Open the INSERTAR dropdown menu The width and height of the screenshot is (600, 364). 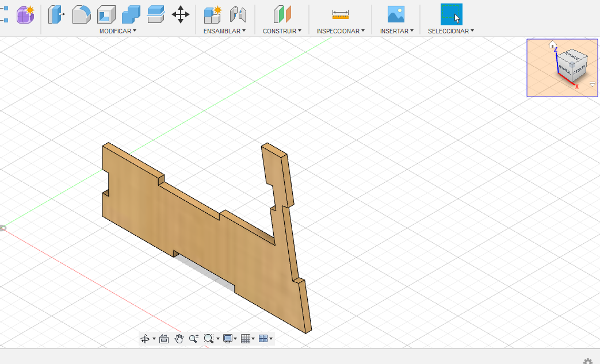397,31
